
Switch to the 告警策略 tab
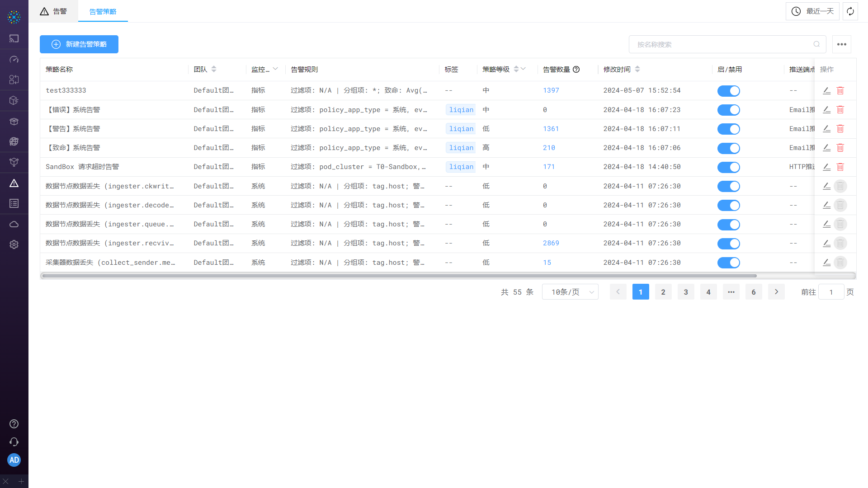(x=103, y=11)
